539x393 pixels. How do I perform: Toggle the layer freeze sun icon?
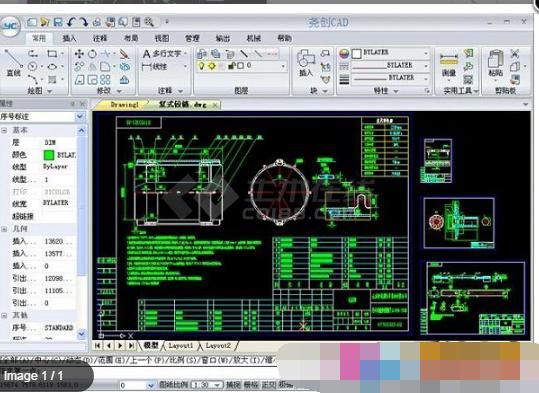coord(212,65)
